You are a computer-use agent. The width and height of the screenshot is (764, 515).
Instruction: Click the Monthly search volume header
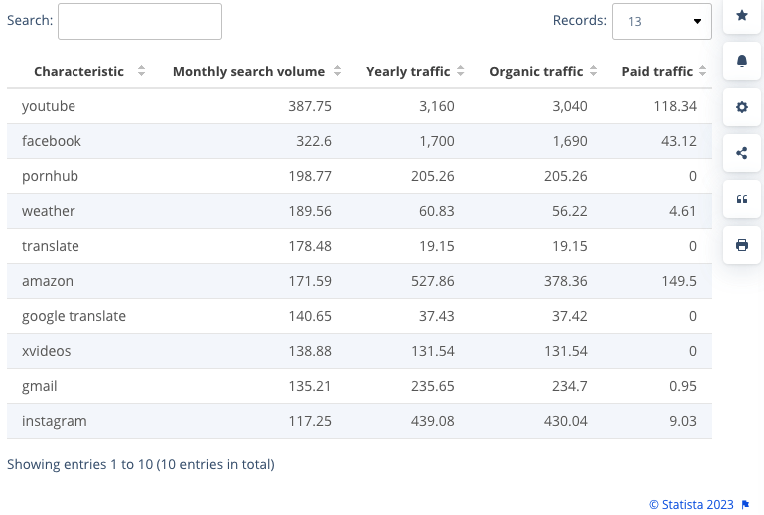tap(249, 72)
